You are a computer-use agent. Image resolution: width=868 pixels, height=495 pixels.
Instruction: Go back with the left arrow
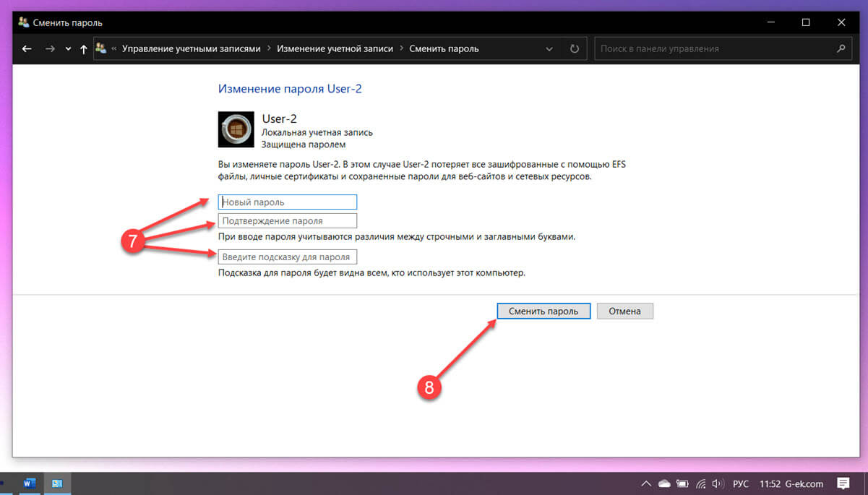tap(27, 49)
